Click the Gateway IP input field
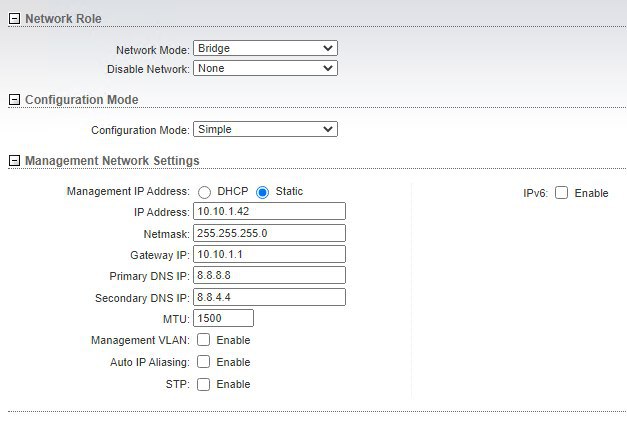The width and height of the screenshot is (627, 428). [270, 254]
